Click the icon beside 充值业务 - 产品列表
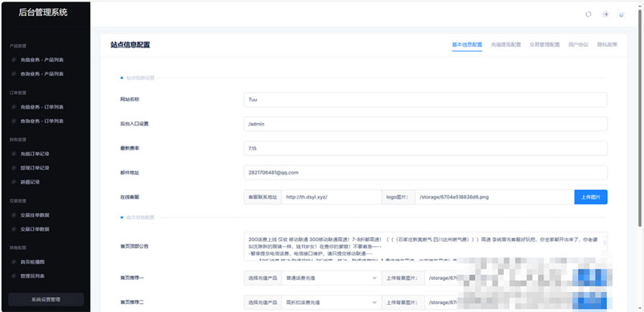 [14, 60]
